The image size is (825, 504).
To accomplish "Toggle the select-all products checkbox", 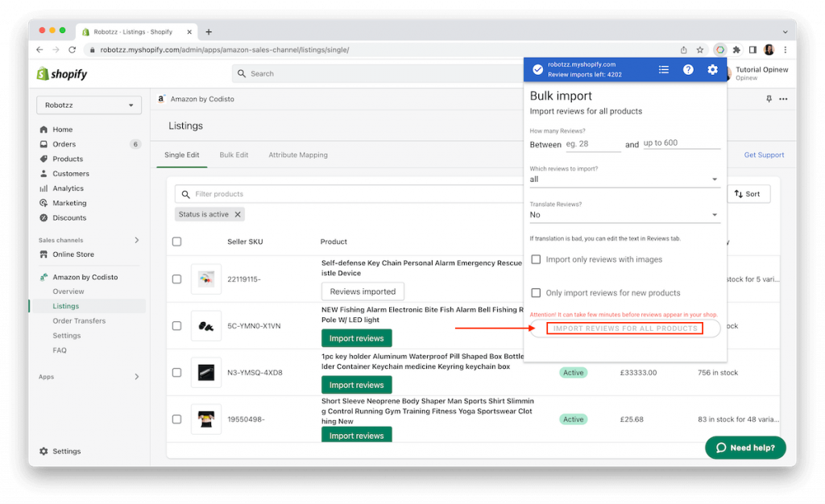I will [176, 242].
